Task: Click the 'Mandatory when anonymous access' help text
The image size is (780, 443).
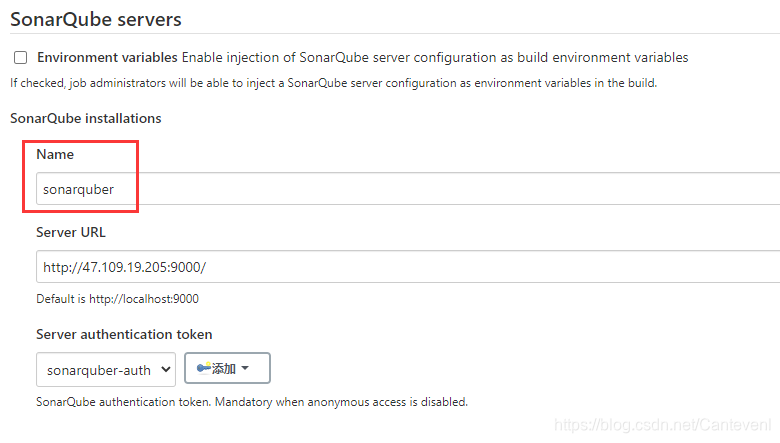Action: tap(341, 402)
